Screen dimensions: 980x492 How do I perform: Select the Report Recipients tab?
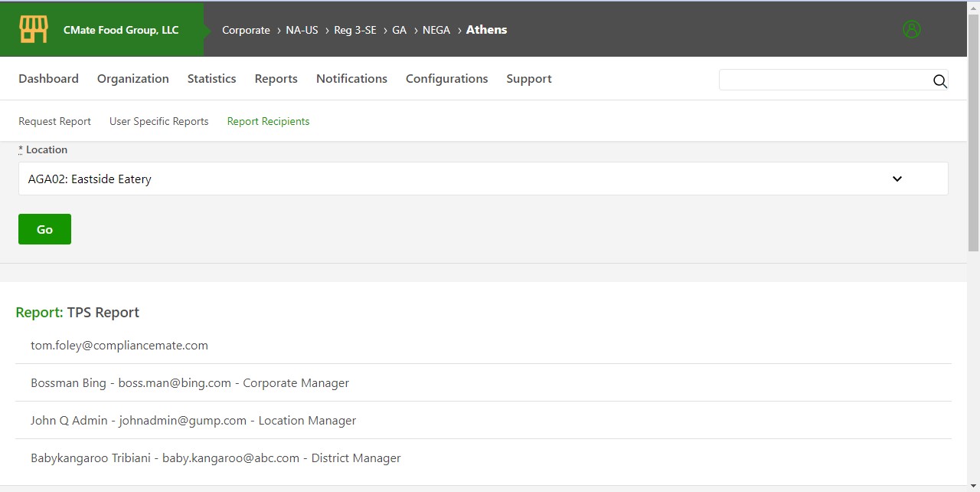(x=268, y=121)
